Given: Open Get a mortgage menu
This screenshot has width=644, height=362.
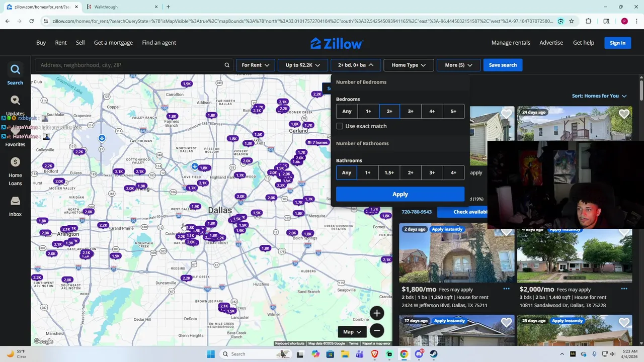Looking at the screenshot, I should click(113, 43).
